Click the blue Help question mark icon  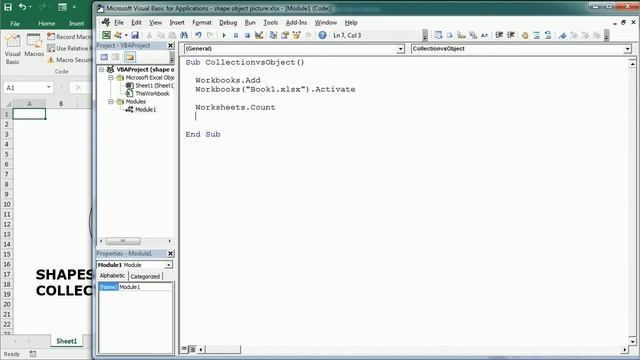[322, 36]
